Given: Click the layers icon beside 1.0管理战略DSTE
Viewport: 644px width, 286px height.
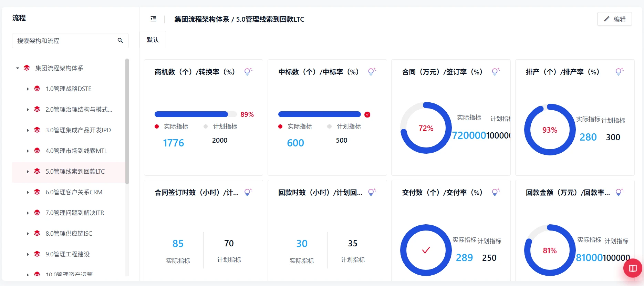Looking at the screenshot, I should pyautogui.click(x=37, y=89).
